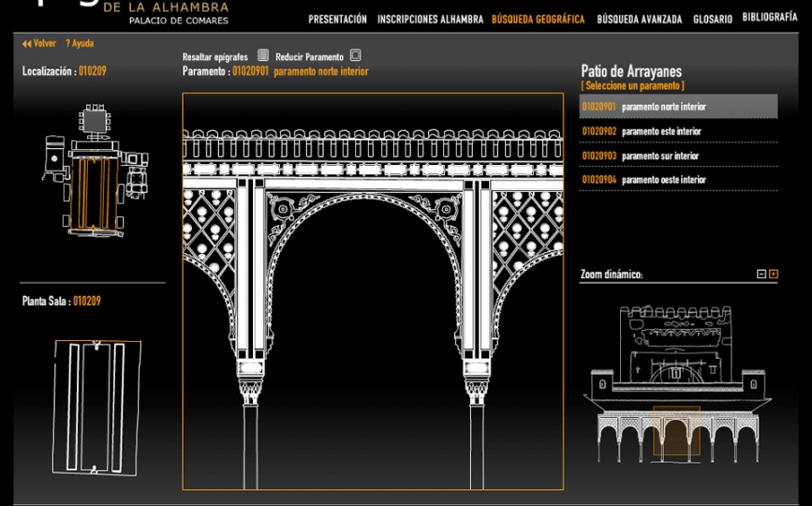Click the Planta Sala room plan drawing
Screen dimensions: 812x506
pyautogui.click(x=96, y=407)
